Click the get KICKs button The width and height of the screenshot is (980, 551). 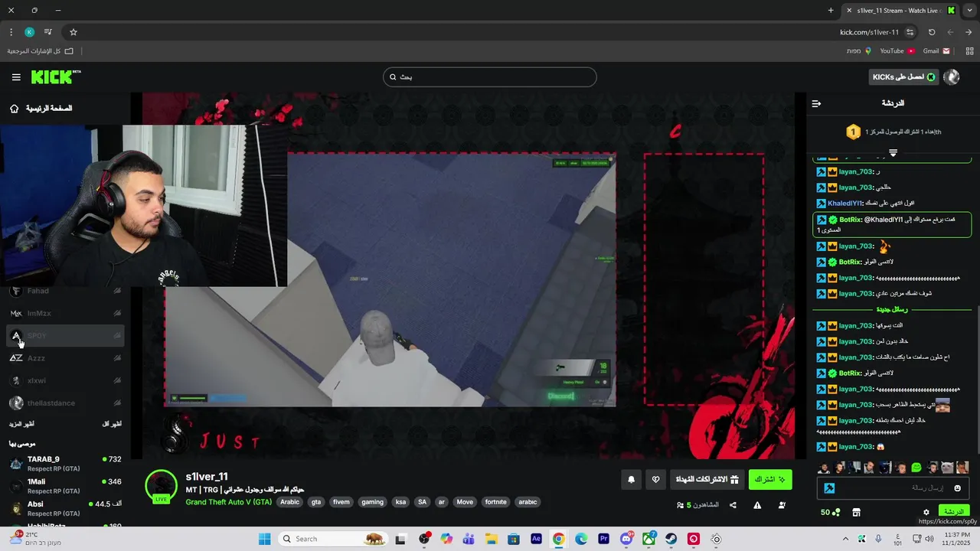[x=904, y=77]
